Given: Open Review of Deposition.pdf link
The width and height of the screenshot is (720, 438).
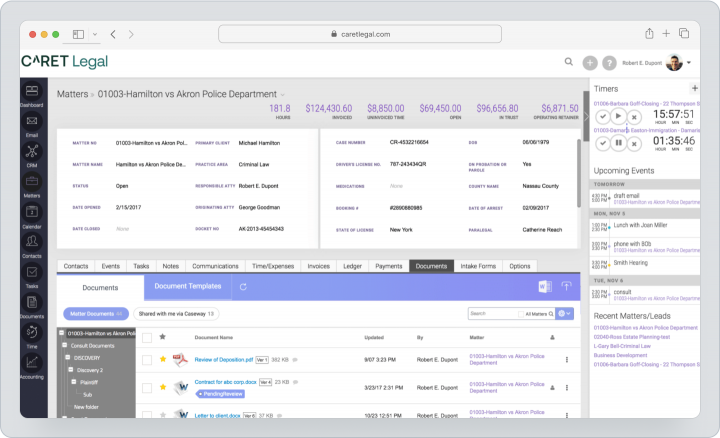Looking at the screenshot, I should [x=224, y=359].
